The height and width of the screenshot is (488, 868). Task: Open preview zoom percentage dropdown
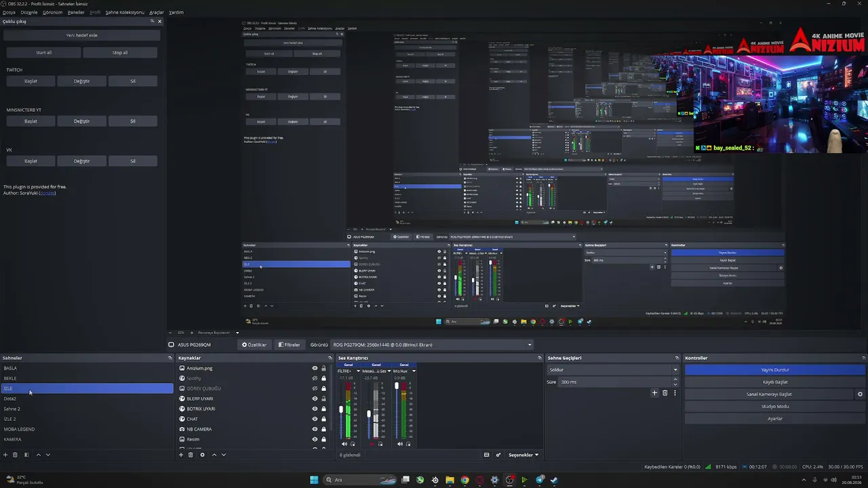pyautogui.click(x=181, y=333)
